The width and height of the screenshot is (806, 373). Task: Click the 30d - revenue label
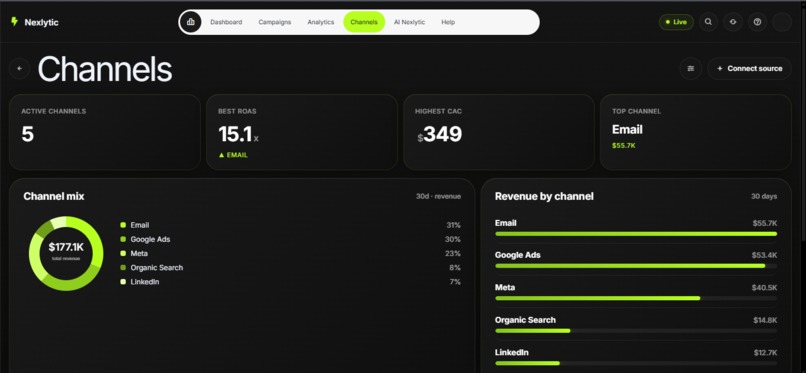coord(438,196)
